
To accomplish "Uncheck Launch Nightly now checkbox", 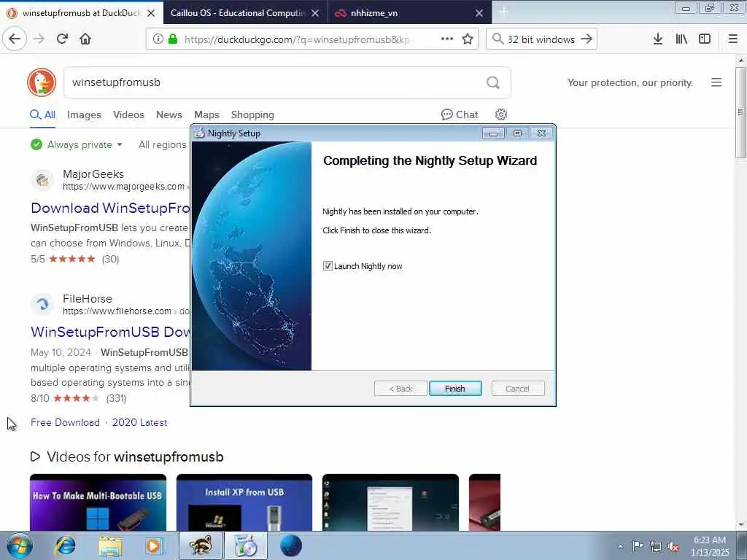I will [328, 265].
